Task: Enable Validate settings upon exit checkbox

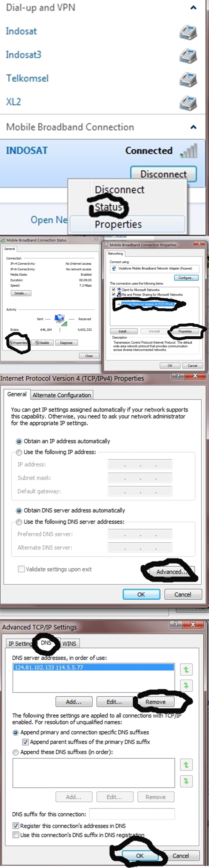Action: (x=21, y=569)
